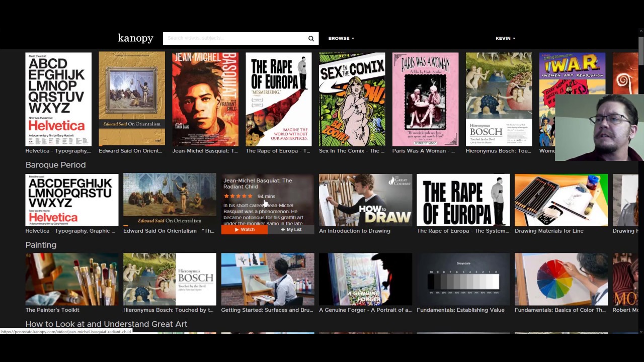Click 'Paris Was A Woman -...' title text
This screenshot has height=362, width=644.
424,151
